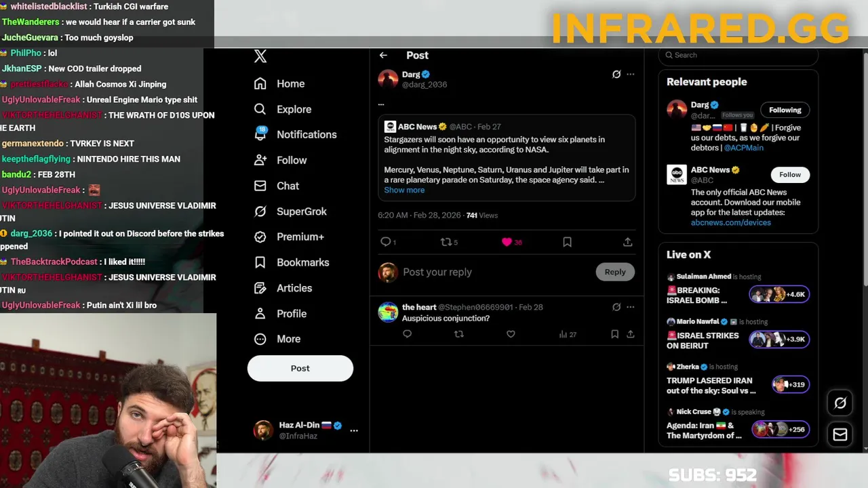This screenshot has height=488, width=868.
Task: Open Sulaiman Ahmed's live space
Action: (738, 289)
